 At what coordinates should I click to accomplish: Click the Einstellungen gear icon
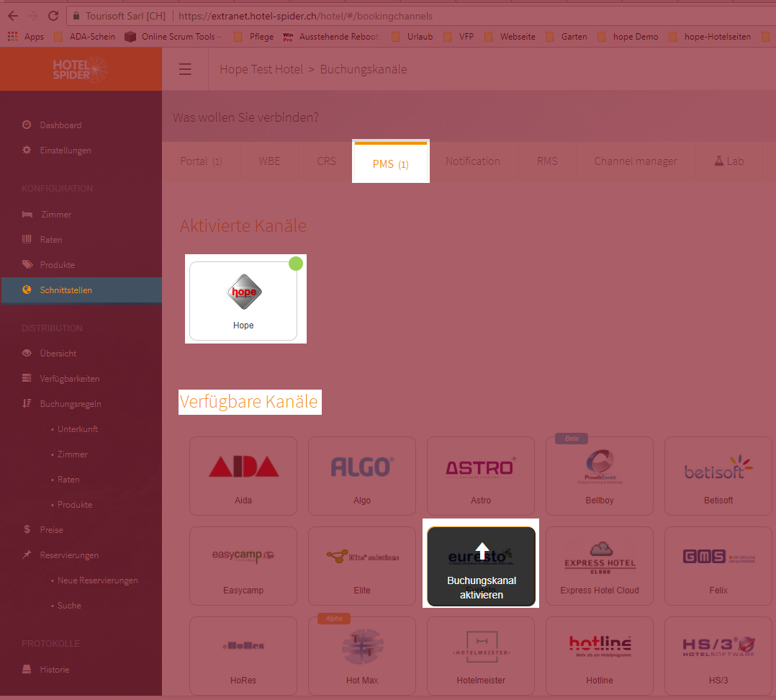click(27, 150)
